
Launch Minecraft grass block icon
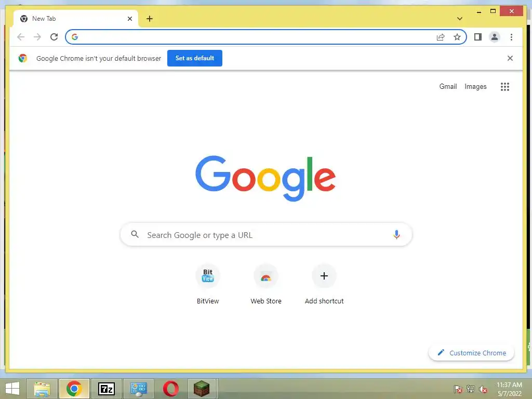click(x=202, y=389)
